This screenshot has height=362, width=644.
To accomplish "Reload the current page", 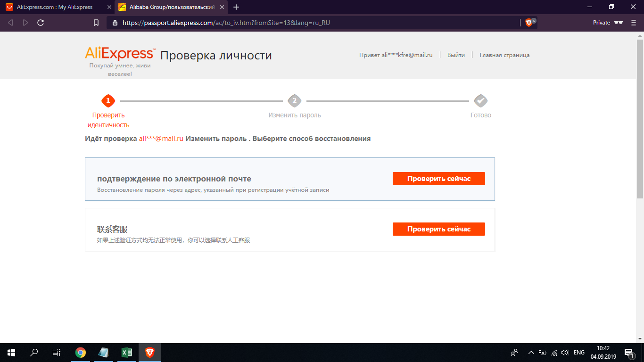I will coord(41,23).
